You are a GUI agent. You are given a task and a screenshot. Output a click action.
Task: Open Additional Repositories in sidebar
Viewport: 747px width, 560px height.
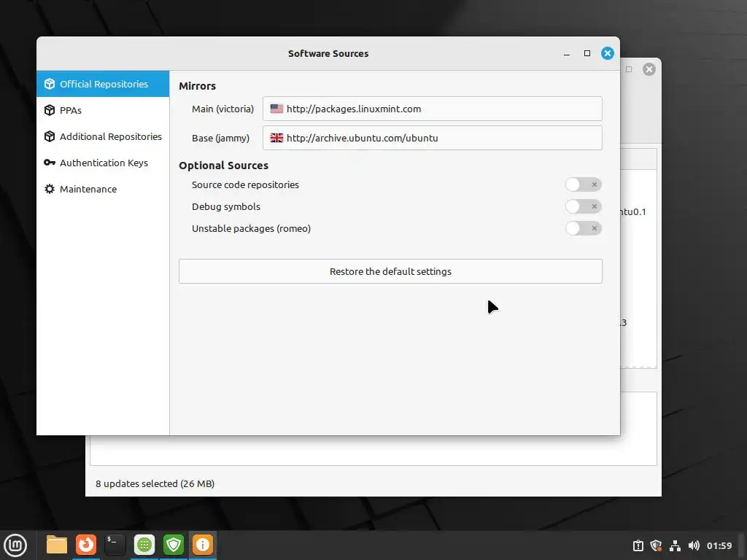(x=103, y=136)
